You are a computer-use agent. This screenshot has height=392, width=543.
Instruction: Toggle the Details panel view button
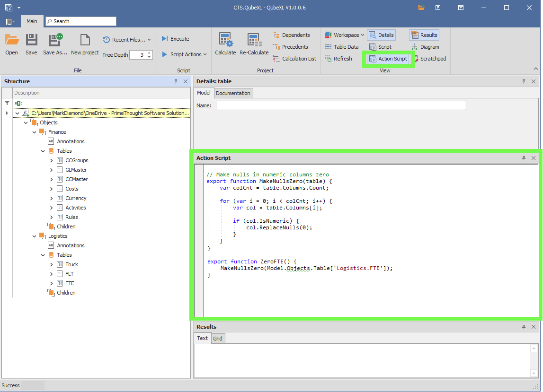pos(381,35)
